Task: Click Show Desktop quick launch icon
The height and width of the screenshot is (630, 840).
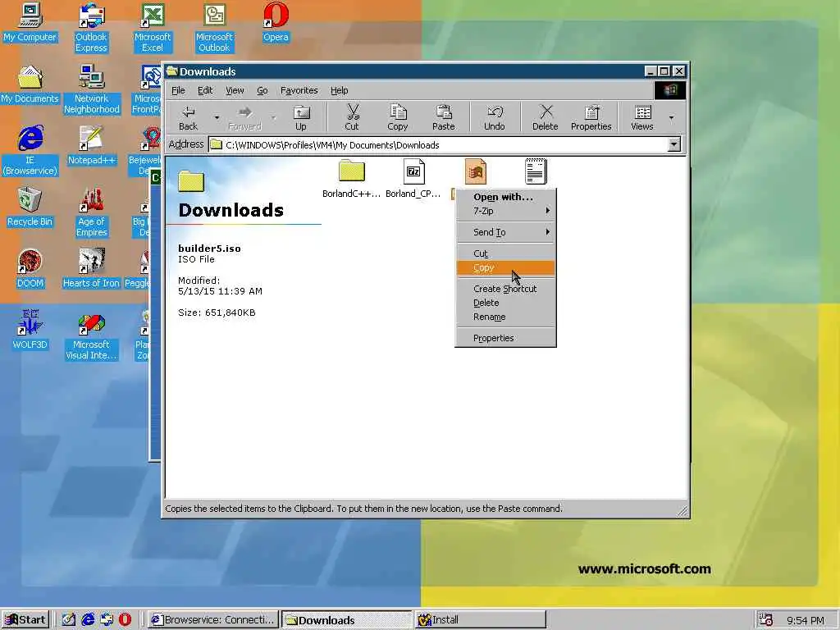Action: pos(69,620)
